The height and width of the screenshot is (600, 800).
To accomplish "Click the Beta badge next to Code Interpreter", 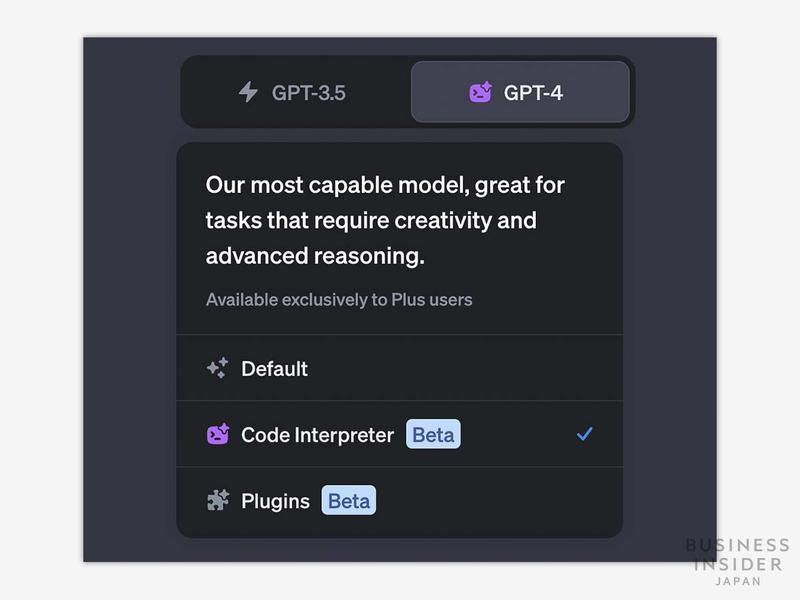I will pos(433,435).
